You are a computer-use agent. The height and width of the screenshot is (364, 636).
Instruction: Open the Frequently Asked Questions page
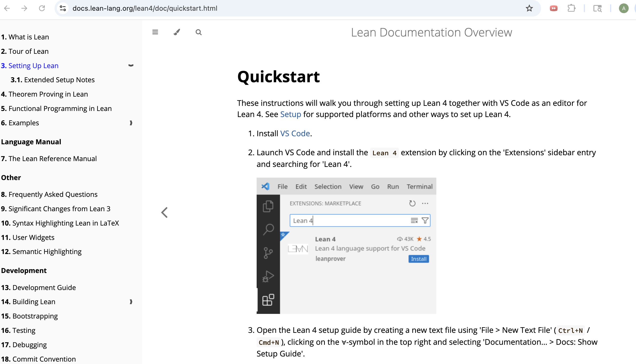click(53, 194)
